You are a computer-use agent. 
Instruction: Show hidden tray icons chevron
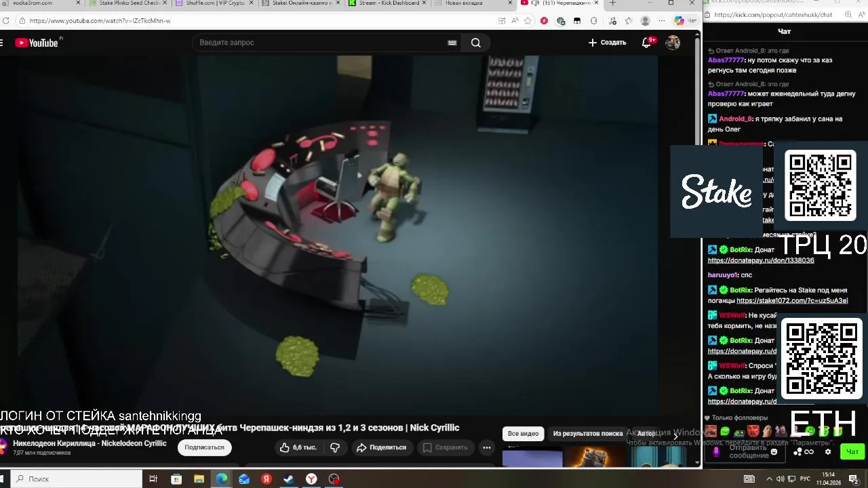click(x=769, y=479)
